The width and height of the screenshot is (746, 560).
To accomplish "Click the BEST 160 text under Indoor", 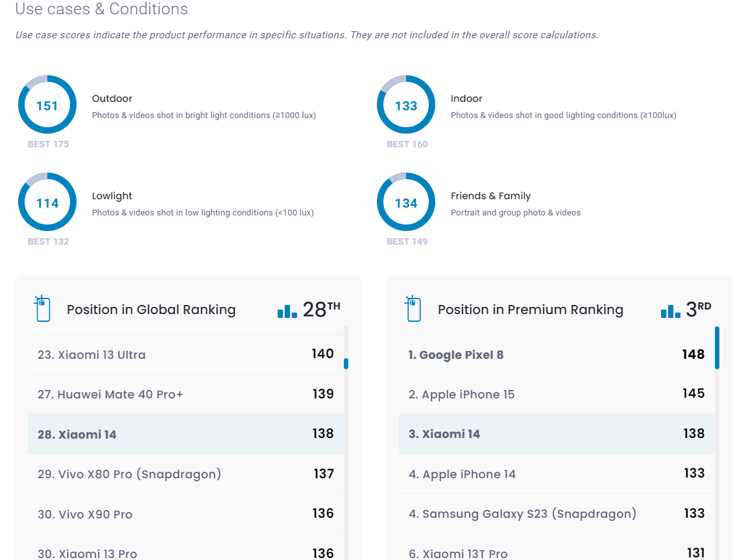I will click(x=407, y=144).
